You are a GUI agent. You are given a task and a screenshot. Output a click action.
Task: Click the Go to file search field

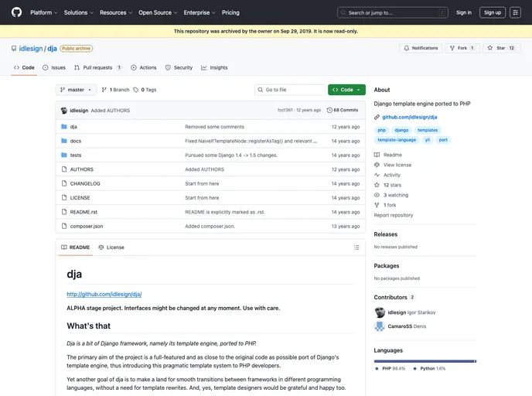292,90
